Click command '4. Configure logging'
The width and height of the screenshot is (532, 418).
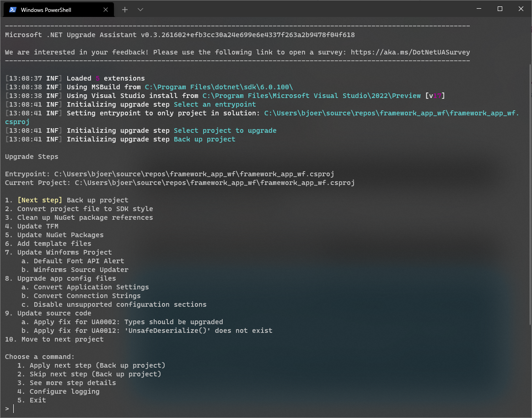(59, 391)
